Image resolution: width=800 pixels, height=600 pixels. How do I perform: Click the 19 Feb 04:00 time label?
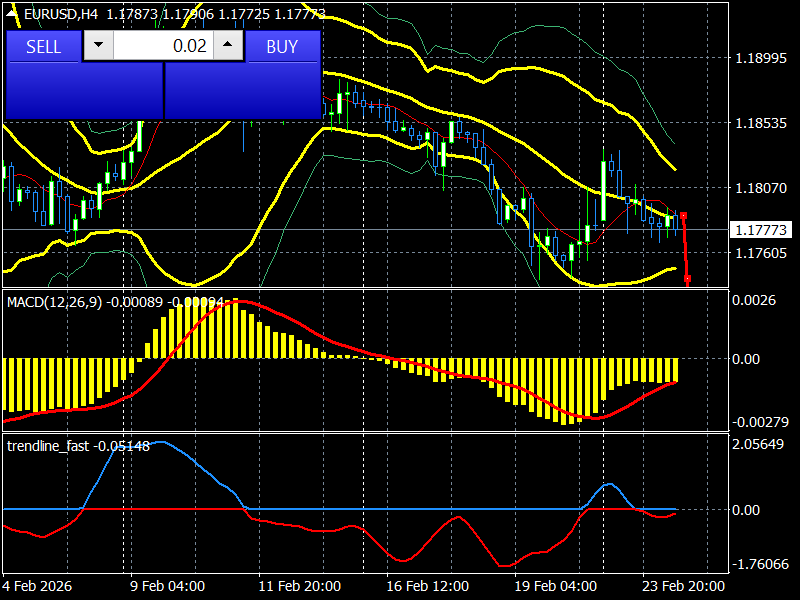556,586
